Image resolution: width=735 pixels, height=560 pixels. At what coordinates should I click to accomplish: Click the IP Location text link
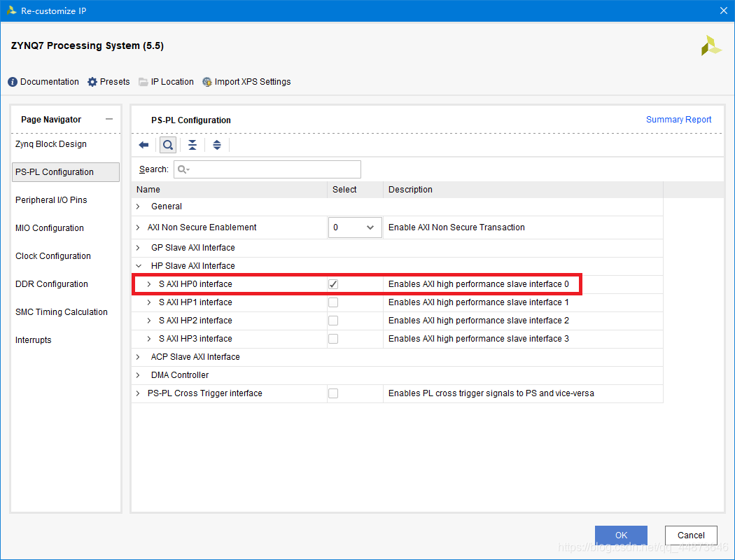tap(172, 82)
